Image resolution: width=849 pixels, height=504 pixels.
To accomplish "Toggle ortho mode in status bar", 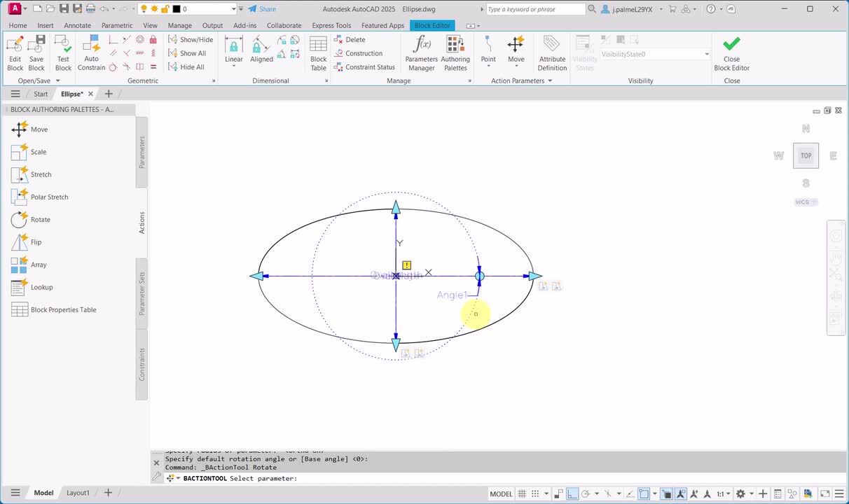I will click(572, 493).
